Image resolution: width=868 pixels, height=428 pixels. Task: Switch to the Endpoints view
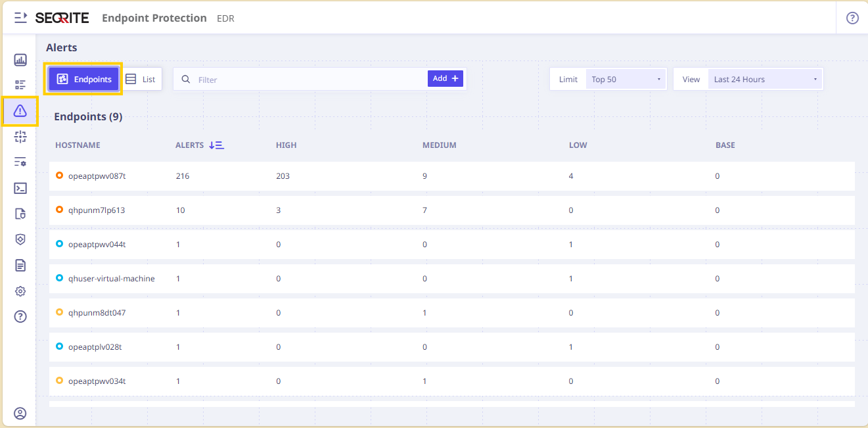[83, 79]
